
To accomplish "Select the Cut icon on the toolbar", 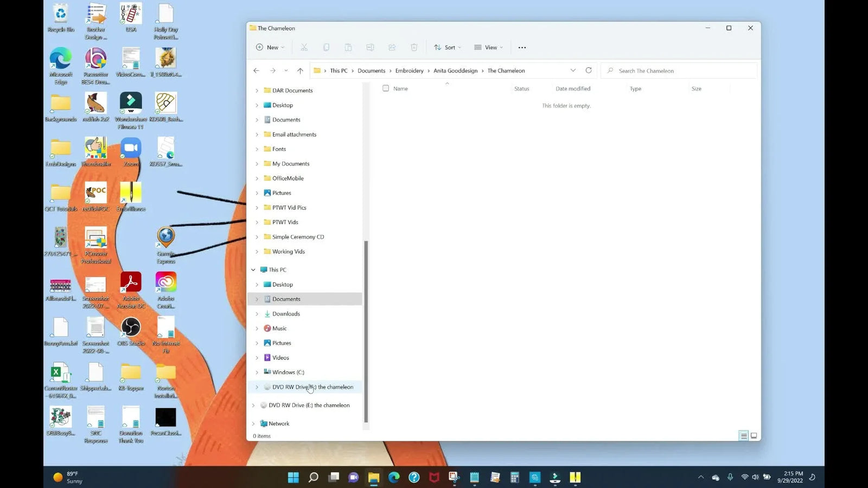I will (304, 47).
